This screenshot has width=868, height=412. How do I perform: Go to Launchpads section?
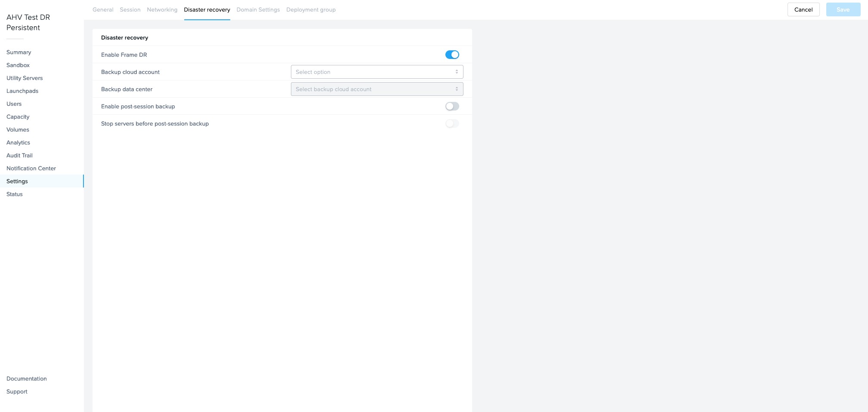pos(22,91)
